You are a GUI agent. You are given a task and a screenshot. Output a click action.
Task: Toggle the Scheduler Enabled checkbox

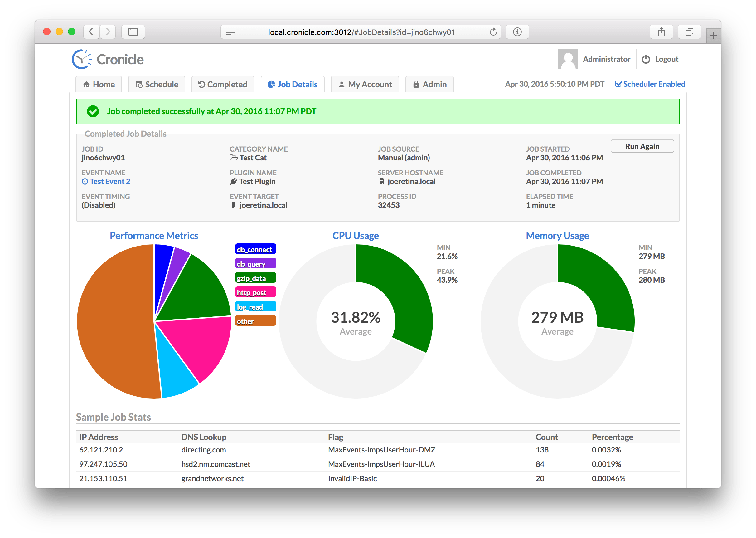[x=618, y=84]
